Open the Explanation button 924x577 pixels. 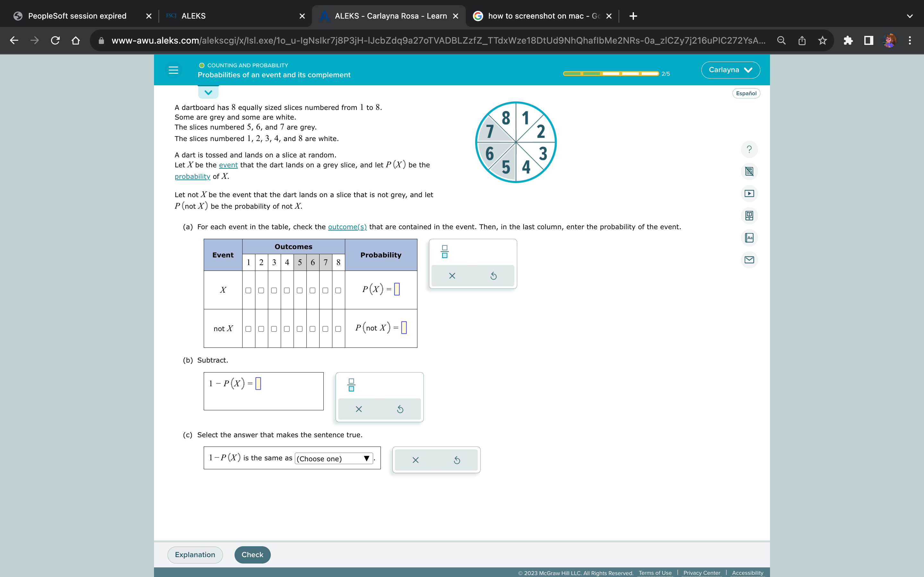coord(195,555)
